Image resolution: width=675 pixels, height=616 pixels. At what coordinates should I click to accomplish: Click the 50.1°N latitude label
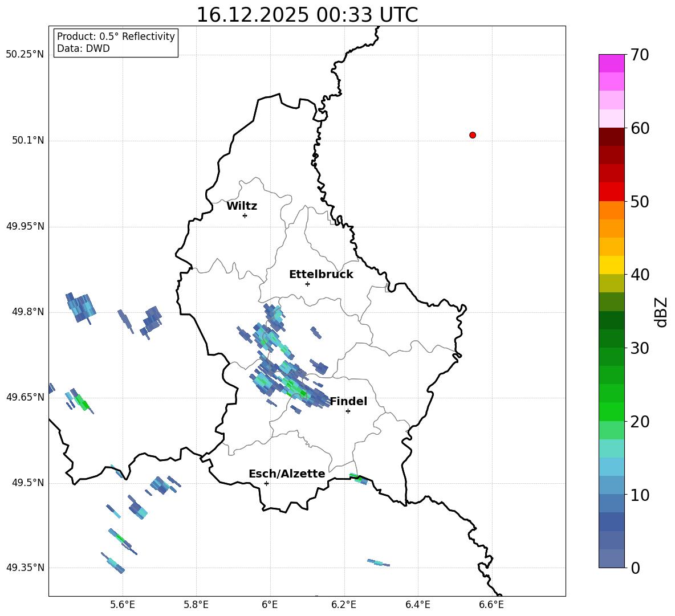point(28,140)
